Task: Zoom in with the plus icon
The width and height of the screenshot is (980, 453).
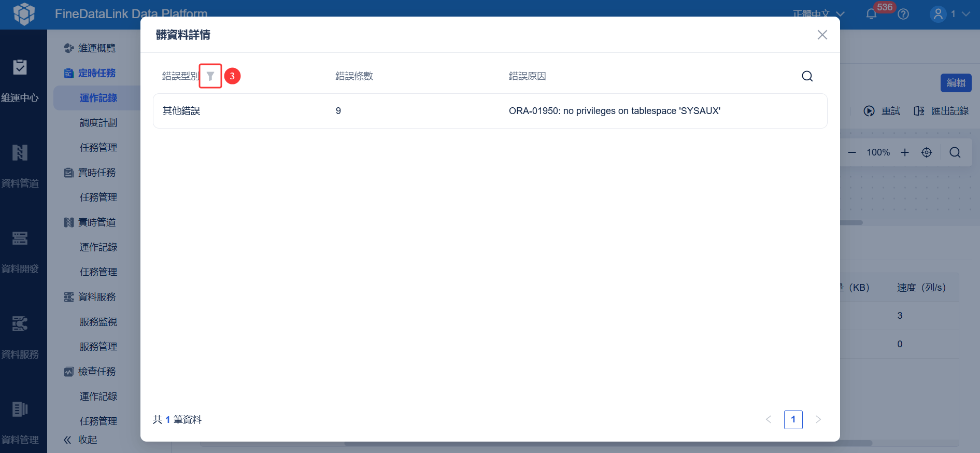Action: (905, 152)
